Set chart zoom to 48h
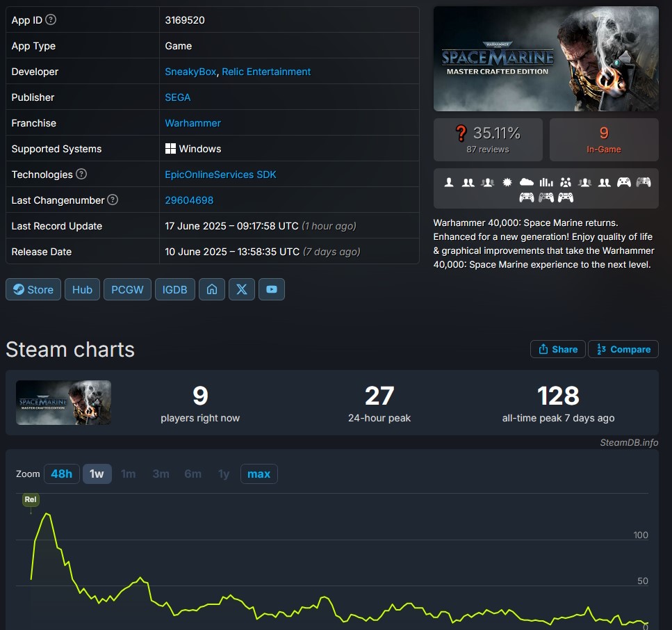This screenshot has height=630, width=672. pos(62,474)
